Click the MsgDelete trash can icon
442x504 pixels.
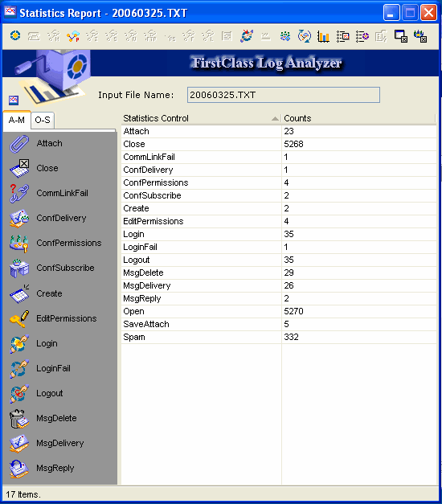pos(19,419)
